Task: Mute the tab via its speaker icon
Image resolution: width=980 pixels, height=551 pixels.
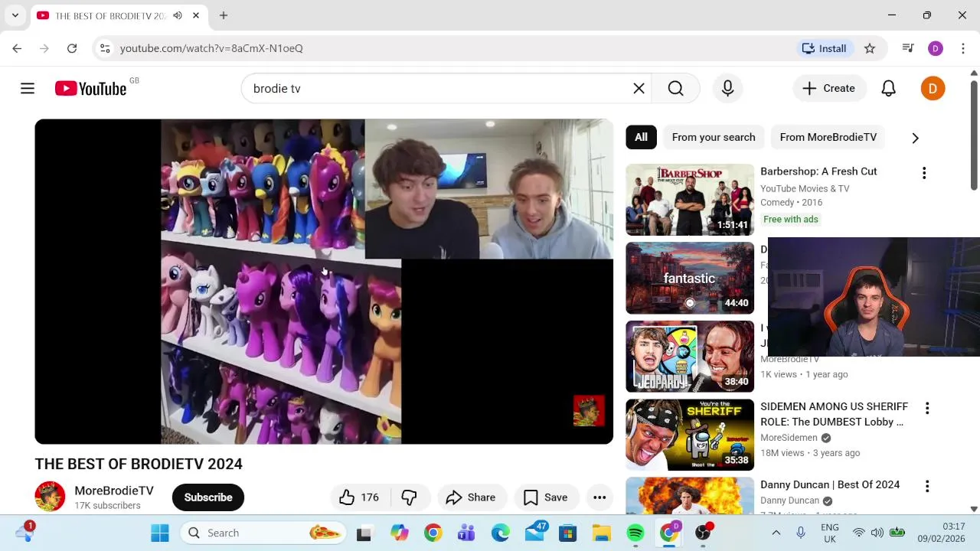Action: pyautogui.click(x=178, y=15)
